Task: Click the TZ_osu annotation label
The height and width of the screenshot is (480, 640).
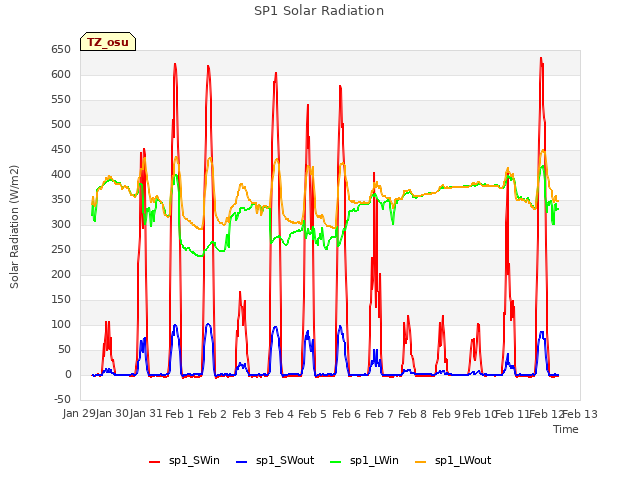Action: pyautogui.click(x=108, y=42)
